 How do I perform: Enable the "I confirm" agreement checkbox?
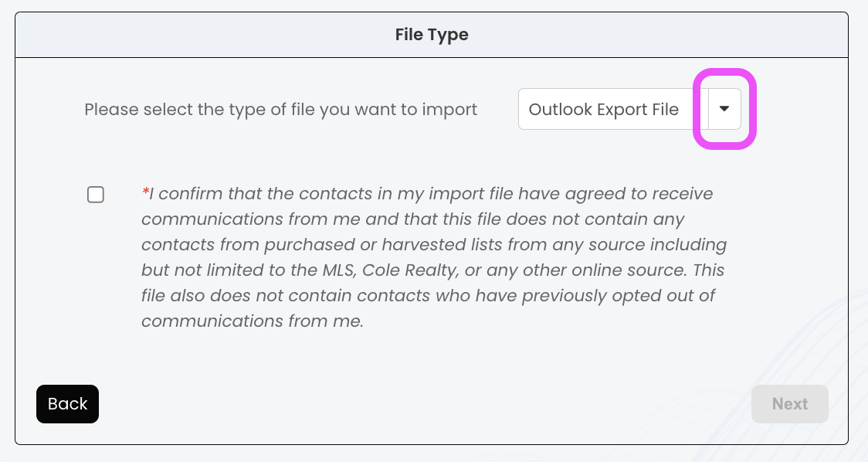tap(96, 195)
